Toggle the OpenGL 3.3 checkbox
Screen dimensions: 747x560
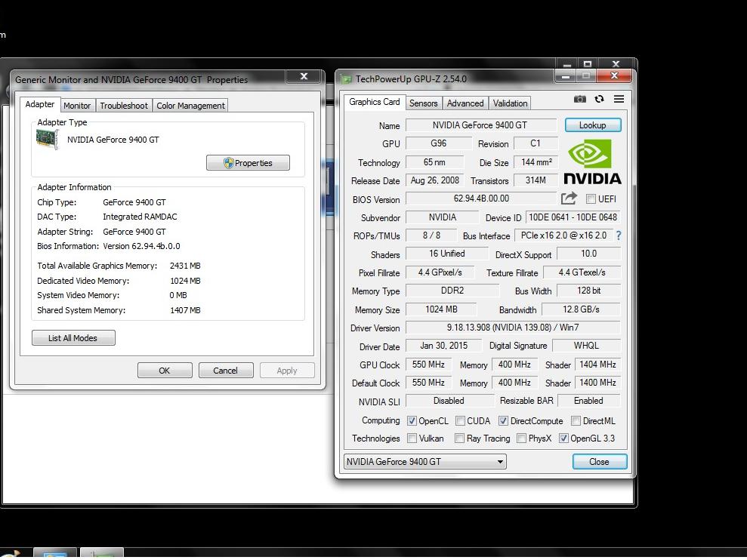click(563, 438)
